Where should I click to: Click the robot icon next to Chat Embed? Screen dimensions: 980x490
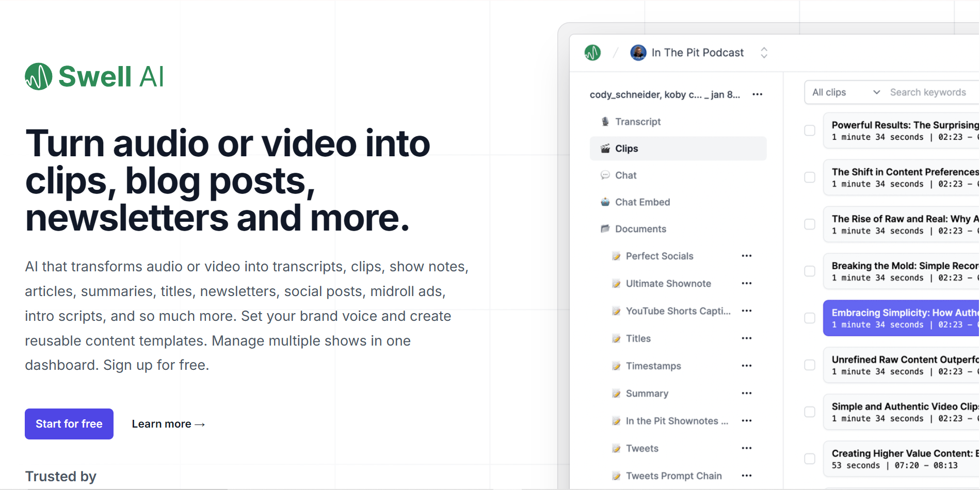click(605, 202)
